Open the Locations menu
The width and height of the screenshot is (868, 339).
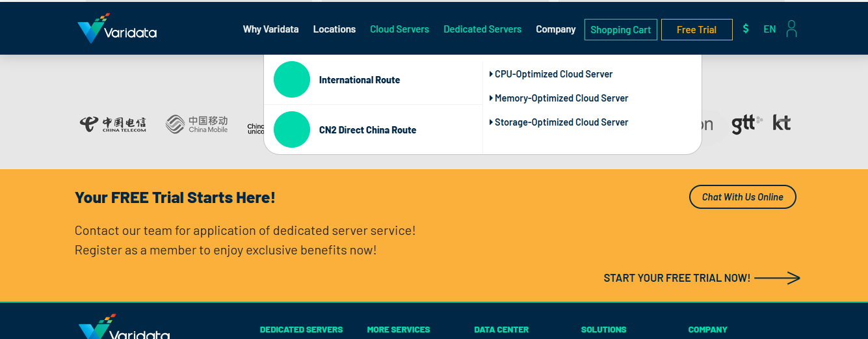coord(334,29)
